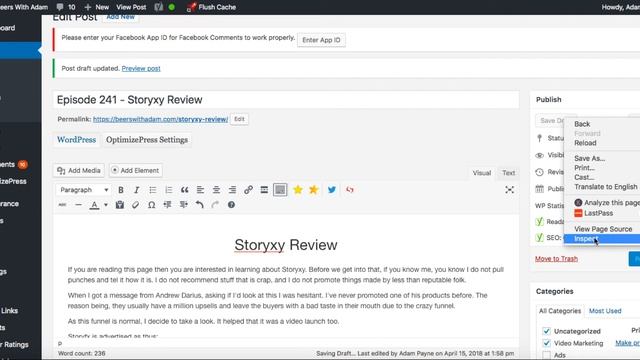Open the OptimizePress Settings tab
The image size is (640, 360).
pyautogui.click(x=147, y=140)
